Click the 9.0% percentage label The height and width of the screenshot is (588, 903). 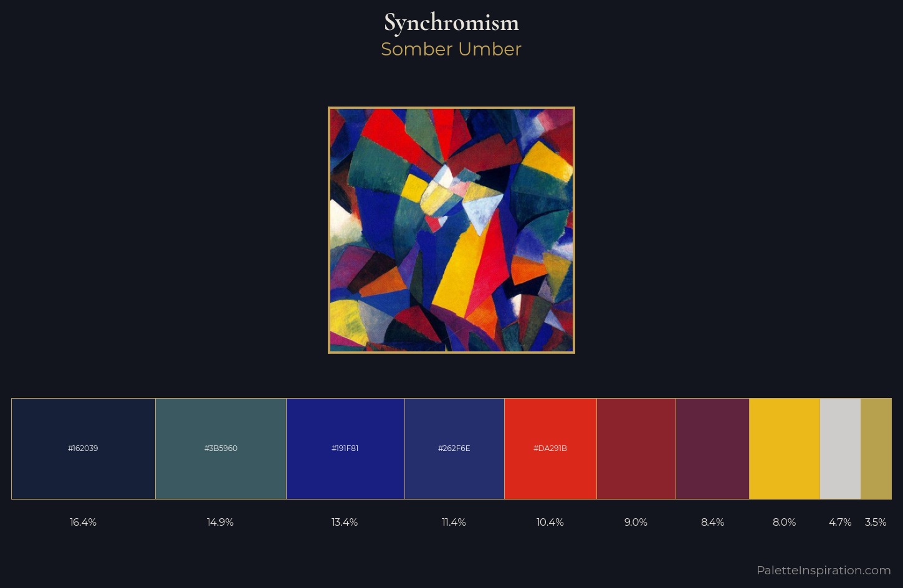tap(636, 522)
